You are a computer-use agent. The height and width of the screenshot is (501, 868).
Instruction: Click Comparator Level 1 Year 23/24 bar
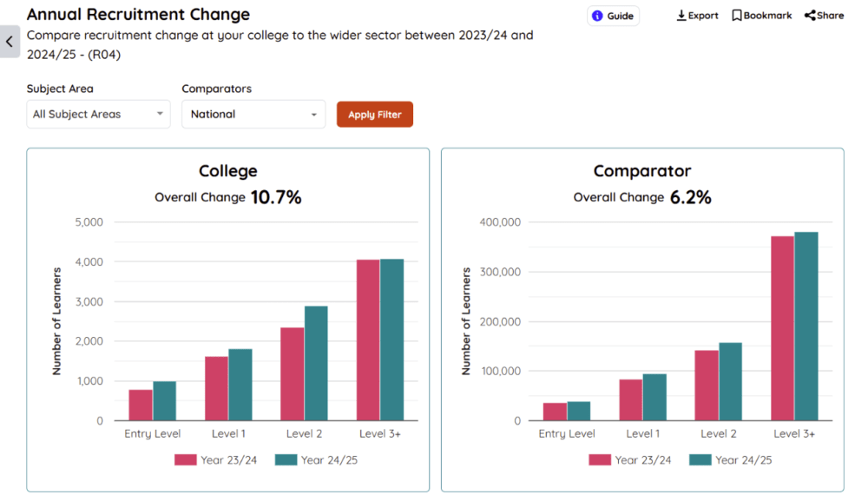click(631, 400)
